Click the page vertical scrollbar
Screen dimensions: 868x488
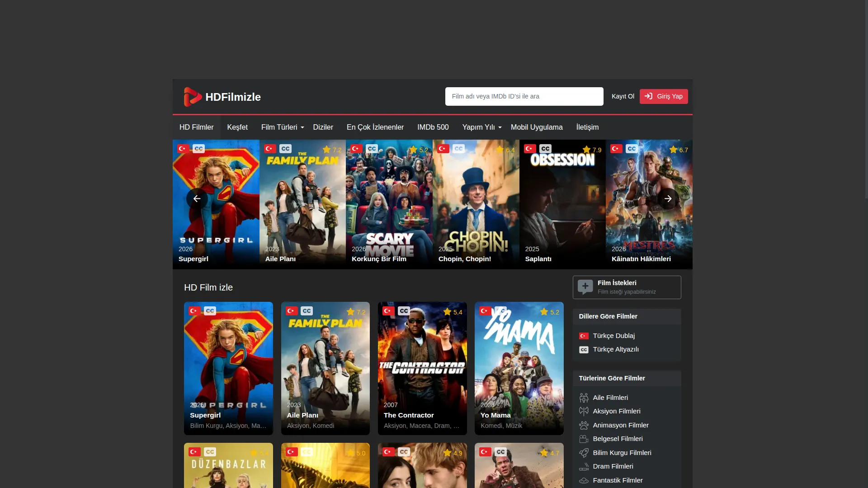click(866, 99)
